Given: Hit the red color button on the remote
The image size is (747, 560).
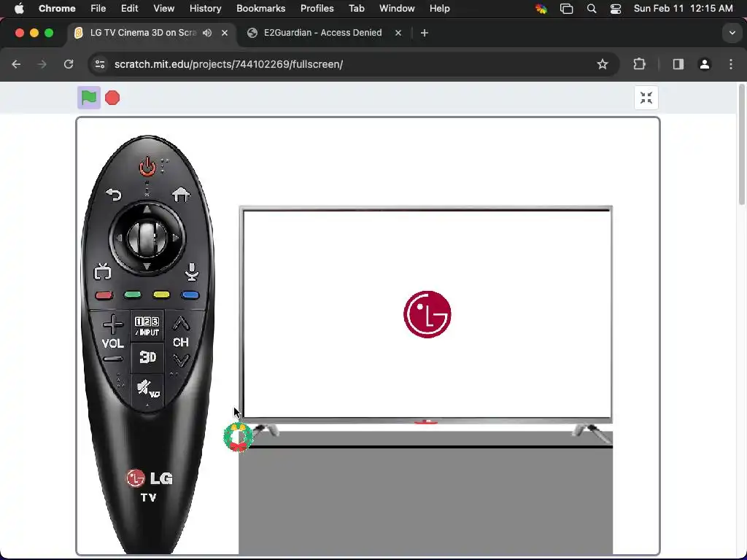Looking at the screenshot, I should pos(104,295).
